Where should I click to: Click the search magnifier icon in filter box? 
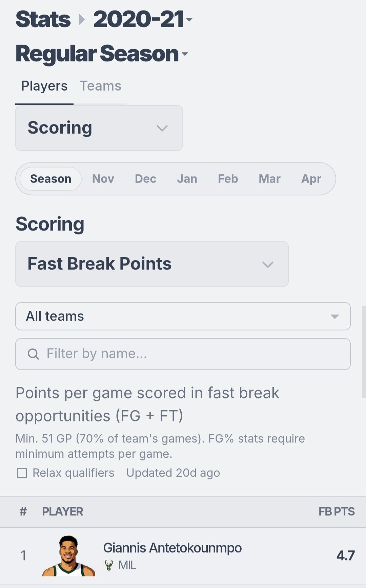pos(33,354)
